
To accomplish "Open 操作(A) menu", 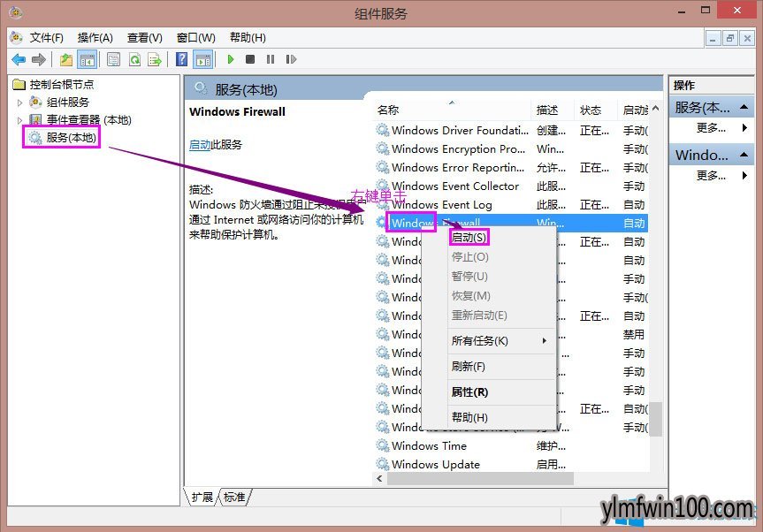I will tap(95, 38).
